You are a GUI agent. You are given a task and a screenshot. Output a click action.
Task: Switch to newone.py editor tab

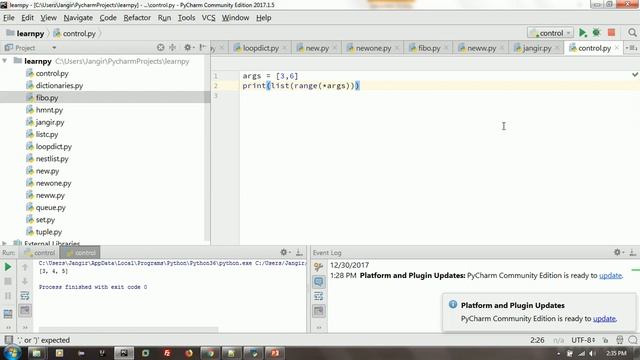(373, 48)
